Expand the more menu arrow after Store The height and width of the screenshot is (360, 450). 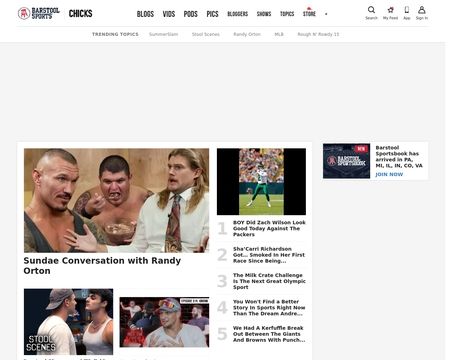[326, 14]
